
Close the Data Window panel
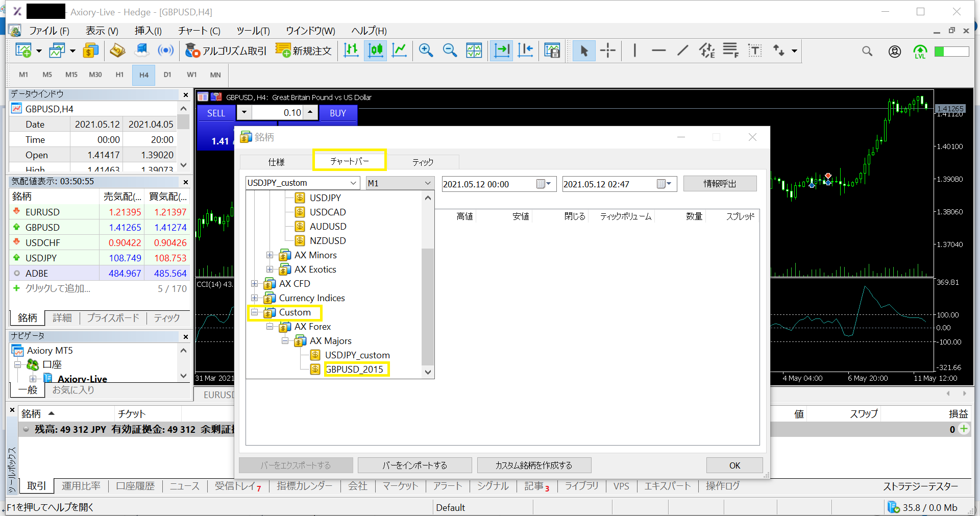(186, 95)
